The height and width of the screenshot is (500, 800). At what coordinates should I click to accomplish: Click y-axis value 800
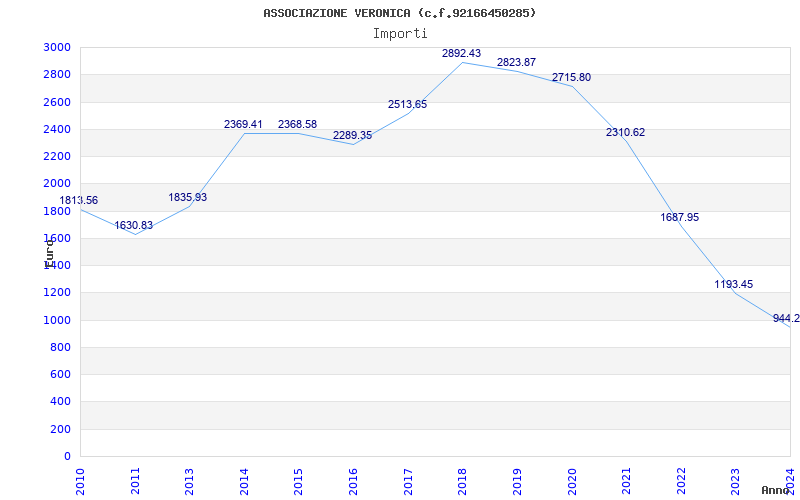click(x=60, y=347)
